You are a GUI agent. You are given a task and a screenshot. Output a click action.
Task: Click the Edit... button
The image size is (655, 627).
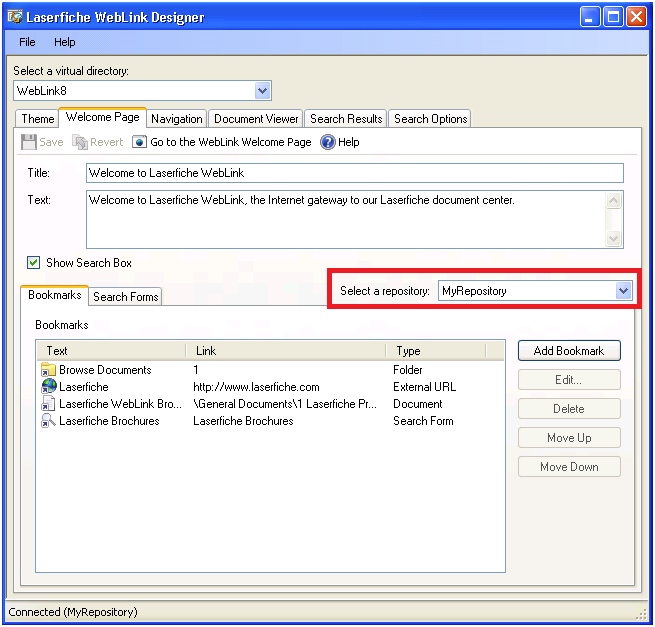tap(569, 380)
